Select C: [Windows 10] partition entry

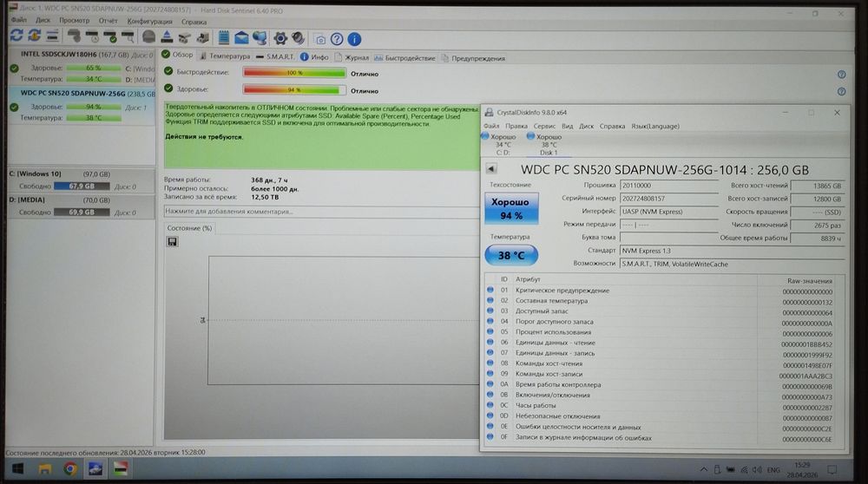(x=82, y=180)
